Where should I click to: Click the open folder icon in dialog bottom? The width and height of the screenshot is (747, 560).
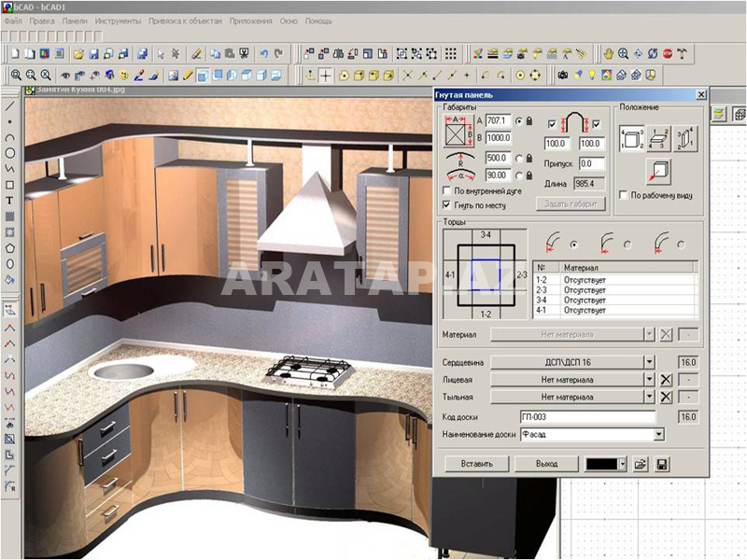point(641,464)
